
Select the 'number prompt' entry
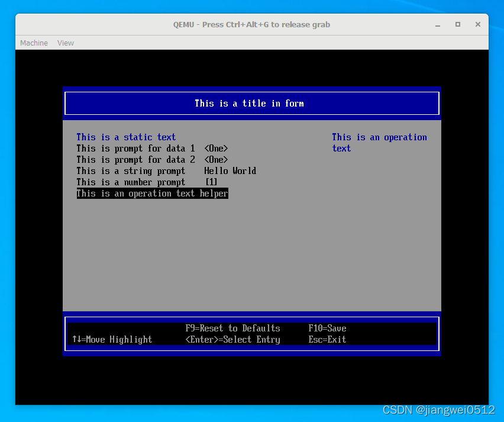(131, 182)
